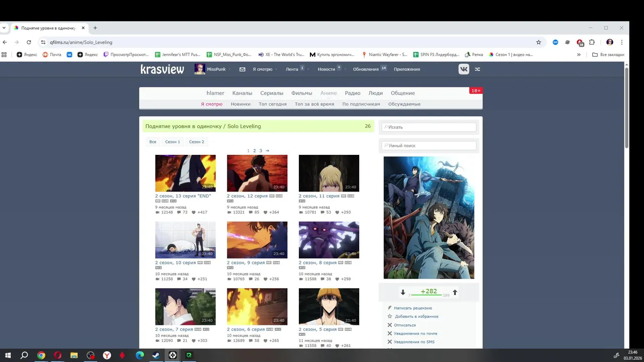Click the X icon beside Уведомления по SMS

389,342
